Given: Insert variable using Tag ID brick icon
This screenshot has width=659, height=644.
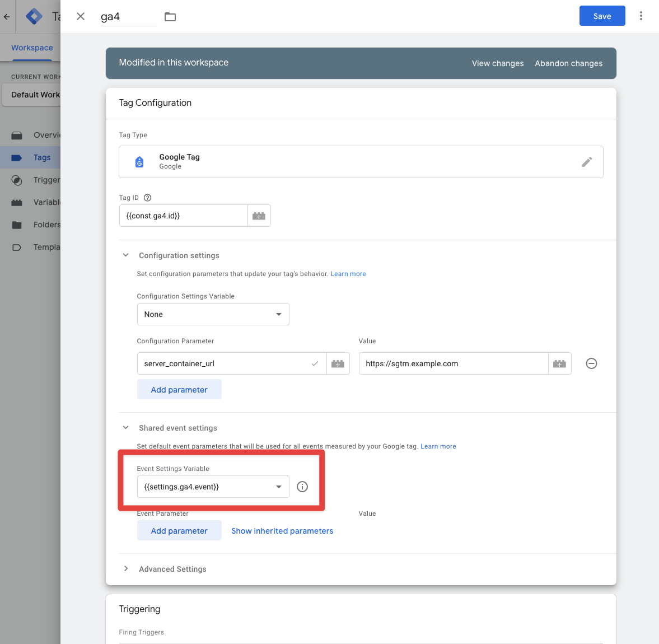Looking at the screenshot, I should click(259, 216).
